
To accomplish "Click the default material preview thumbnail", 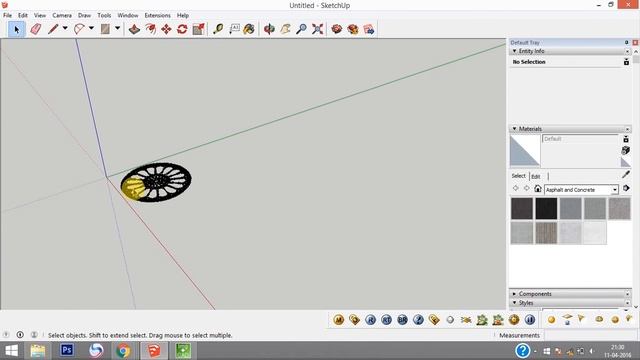I will point(525,151).
